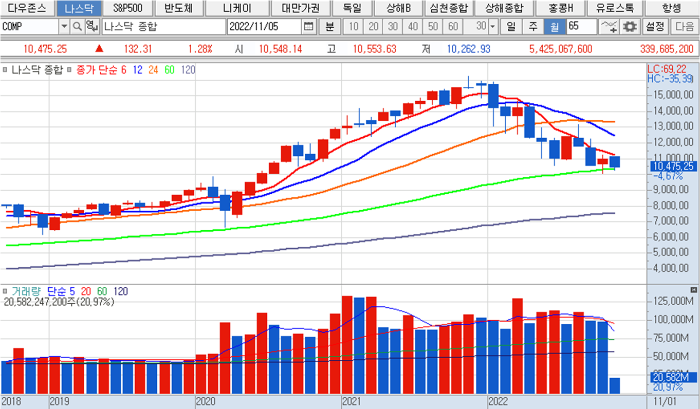Open chart settings gear icon

click(x=629, y=26)
